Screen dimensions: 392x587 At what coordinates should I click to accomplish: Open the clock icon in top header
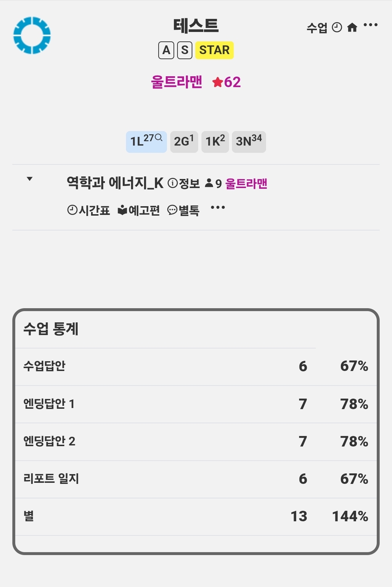click(x=337, y=28)
